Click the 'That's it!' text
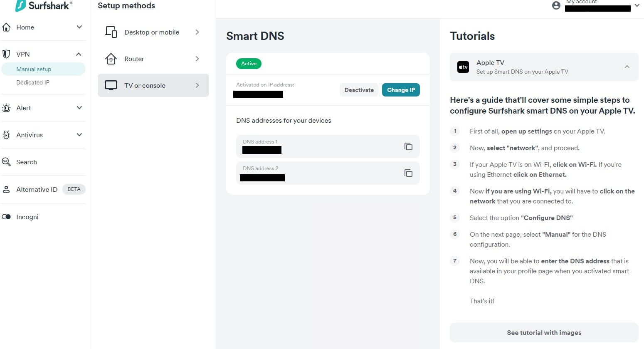 [482, 301]
